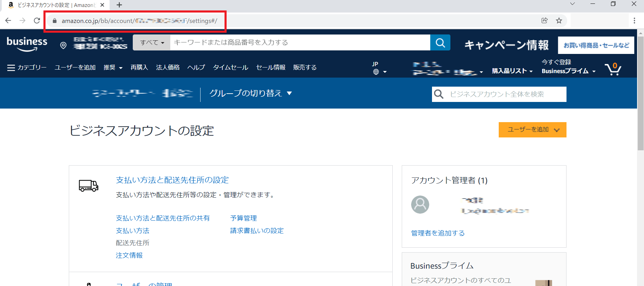Open 支払い方法と配送先住所の共有 link
The width and height of the screenshot is (644, 286).
(x=163, y=218)
